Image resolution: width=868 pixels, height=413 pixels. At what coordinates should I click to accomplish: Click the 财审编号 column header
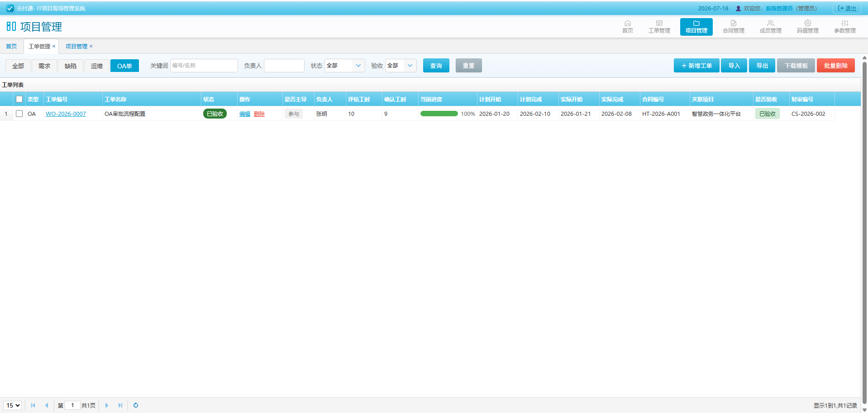coord(812,99)
